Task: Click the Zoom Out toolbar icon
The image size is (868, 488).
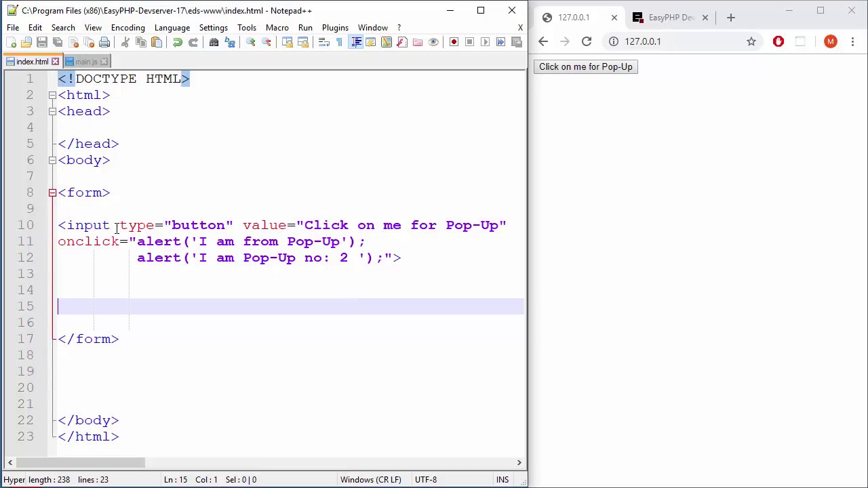Action: pos(267,42)
